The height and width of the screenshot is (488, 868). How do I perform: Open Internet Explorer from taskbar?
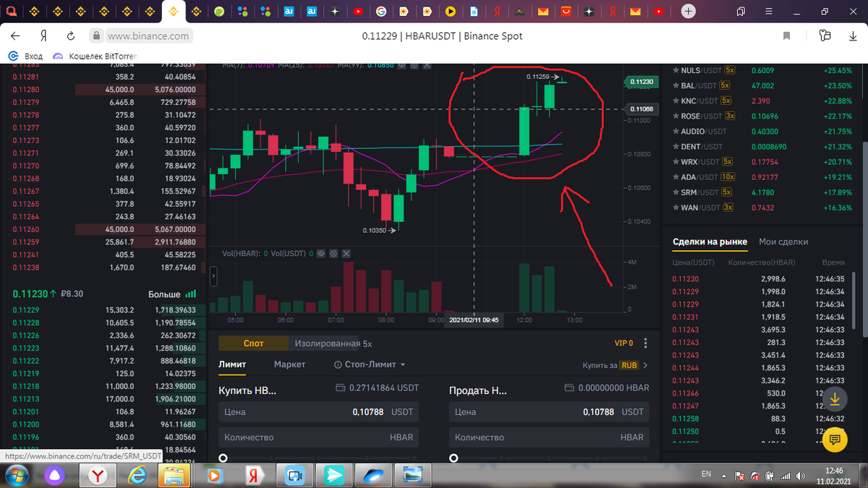point(137,476)
